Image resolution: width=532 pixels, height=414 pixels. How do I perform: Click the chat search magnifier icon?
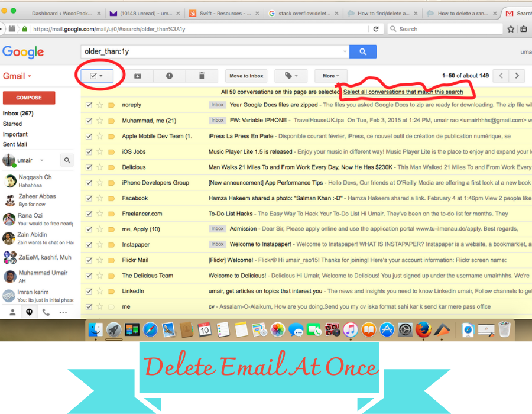click(x=67, y=160)
